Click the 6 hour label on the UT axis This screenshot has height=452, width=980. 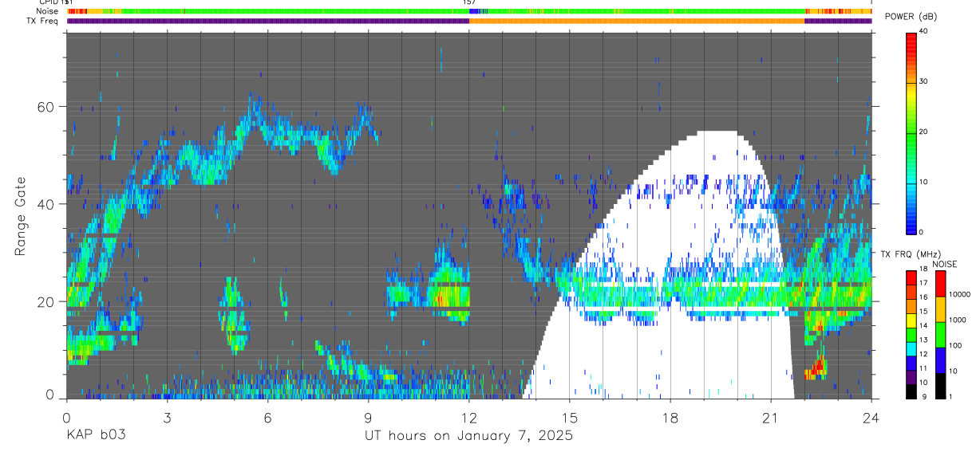coord(267,417)
